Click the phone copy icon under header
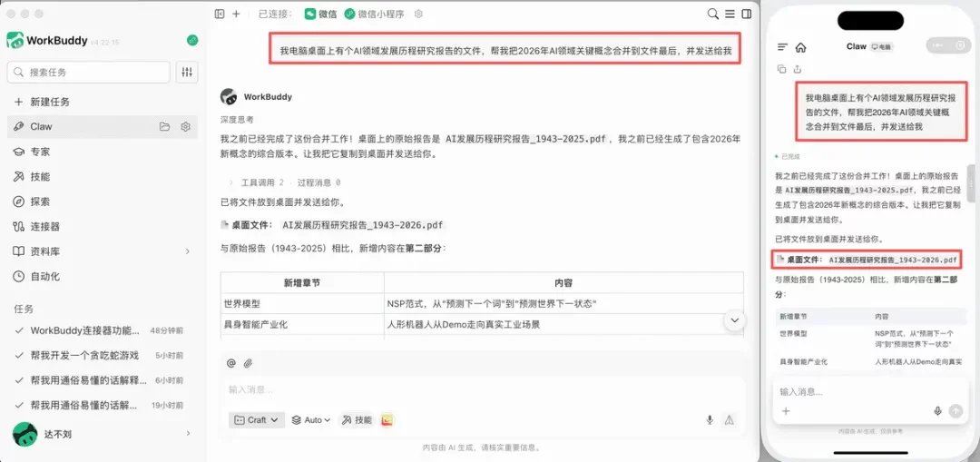The width and height of the screenshot is (980, 462). pos(781,69)
